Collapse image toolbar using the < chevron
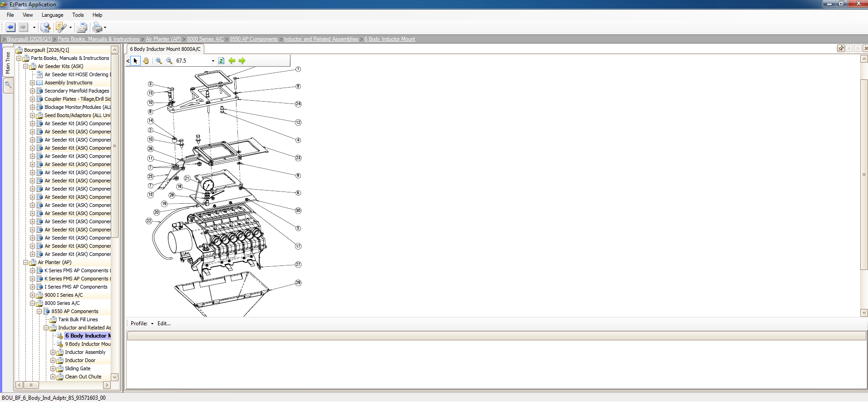The image size is (868, 402). click(128, 61)
